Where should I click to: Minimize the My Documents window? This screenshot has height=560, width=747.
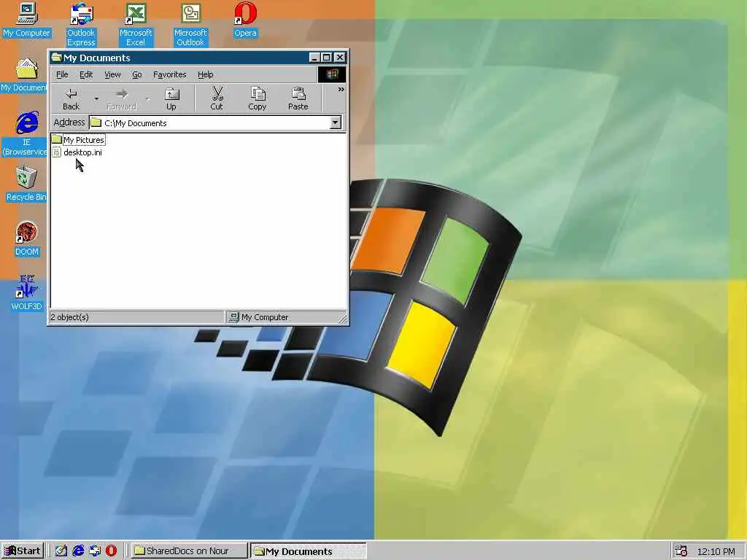[x=314, y=58]
